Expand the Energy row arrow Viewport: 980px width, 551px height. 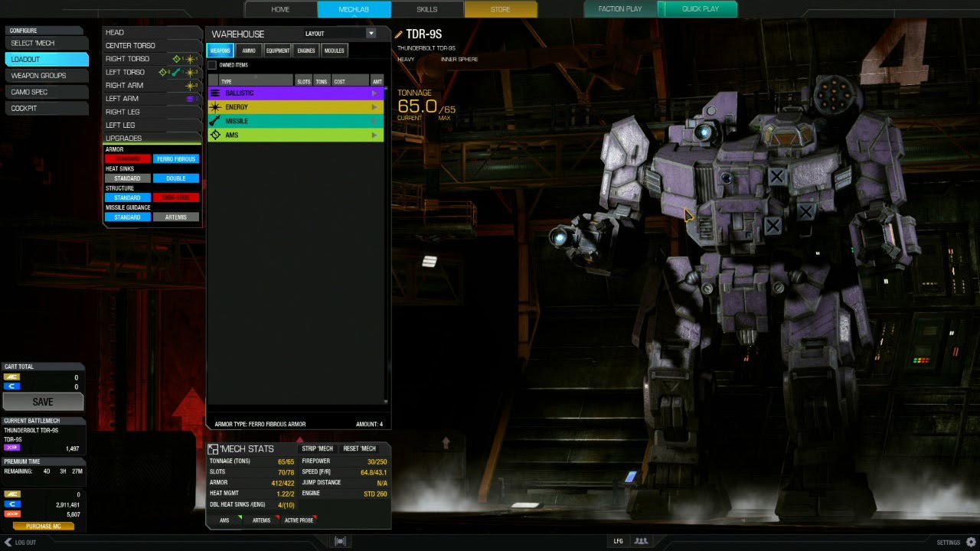coord(374,107)
